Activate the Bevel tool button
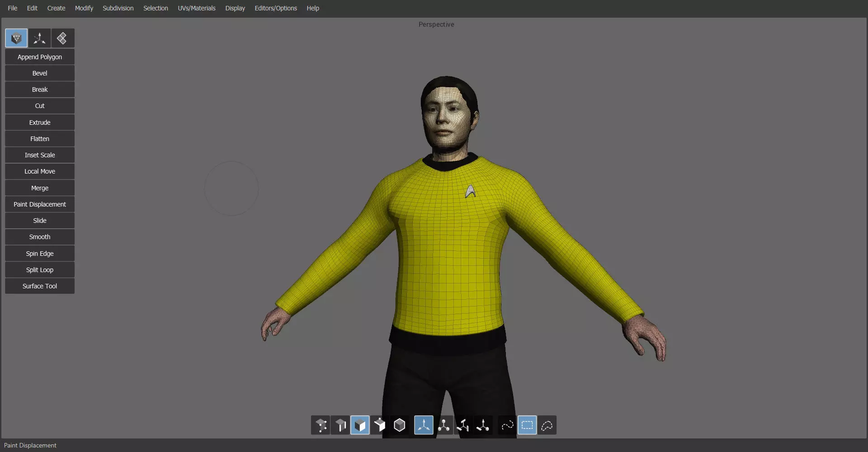This screenshot has width=868, height=452. point(40,73)
